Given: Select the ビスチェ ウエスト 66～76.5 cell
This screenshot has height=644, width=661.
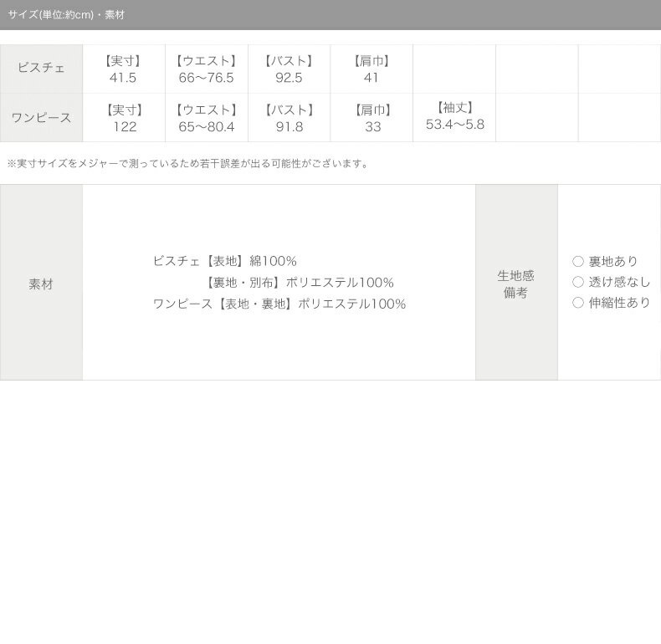Looking at the screenshot, I should 207,69.
